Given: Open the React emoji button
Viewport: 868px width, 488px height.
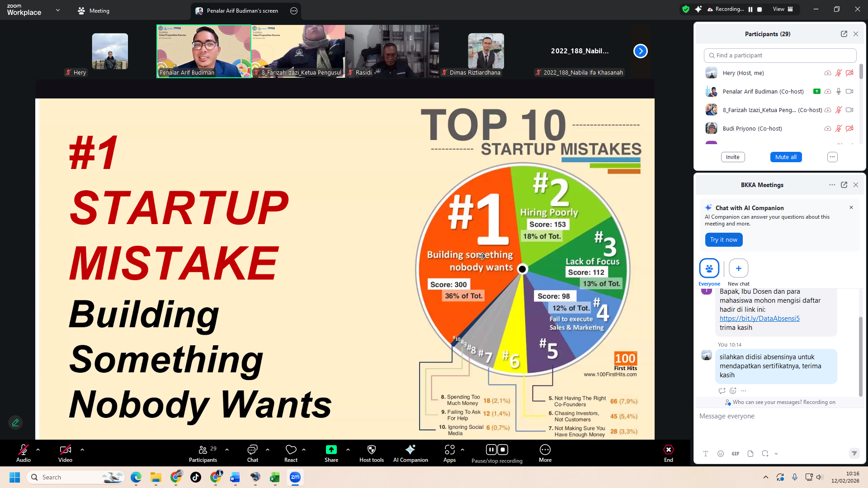Looking at the screenshot, I should coord(291,450).
